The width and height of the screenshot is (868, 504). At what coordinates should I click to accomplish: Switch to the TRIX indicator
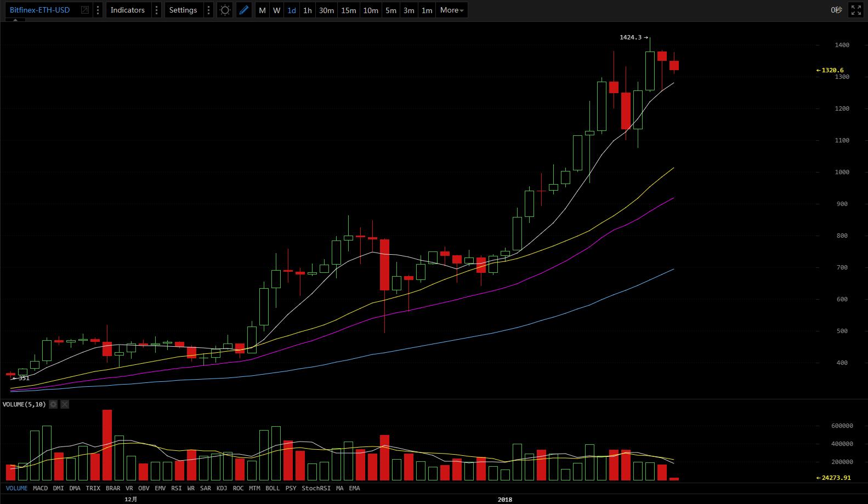93,488
